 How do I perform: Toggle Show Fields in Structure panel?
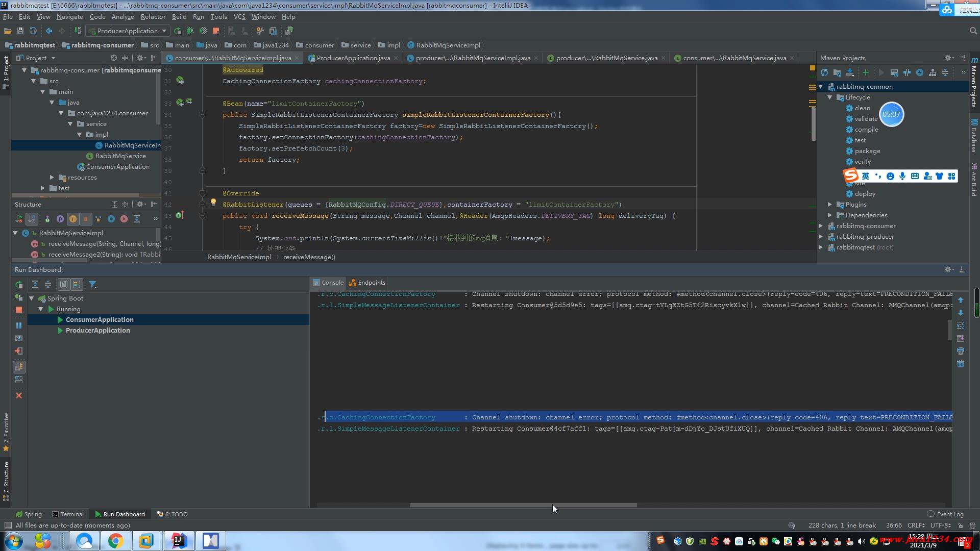pyautogui.click(x=73, y=219)
